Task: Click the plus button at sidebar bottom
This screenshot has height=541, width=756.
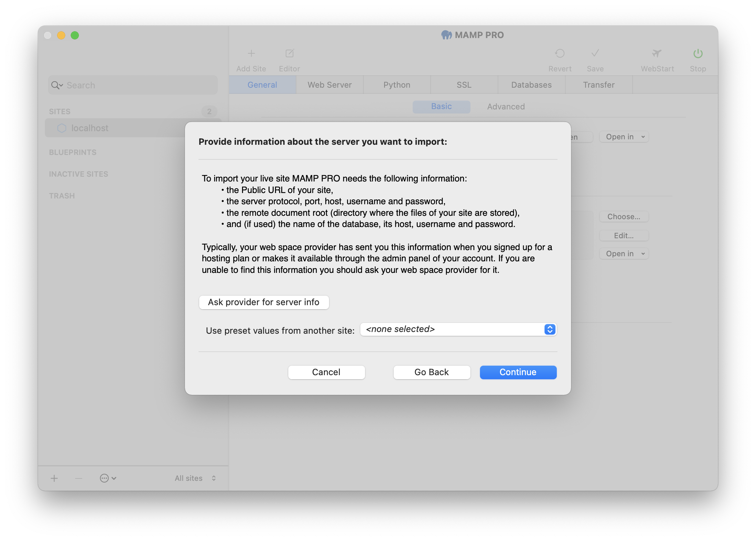Action: pyautogui.click(x=54, y=478)
